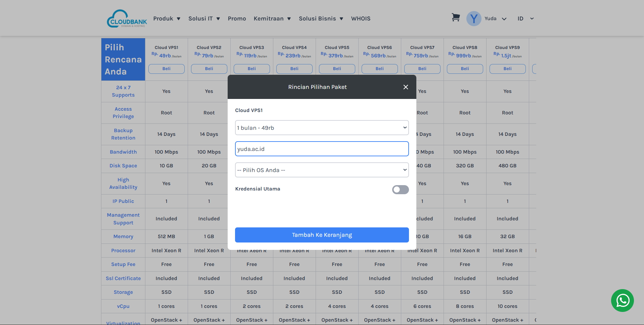Expand the Yuda account menu arrow
The width and height of the screenshot is (644, 325).
[x=504, y=19]
